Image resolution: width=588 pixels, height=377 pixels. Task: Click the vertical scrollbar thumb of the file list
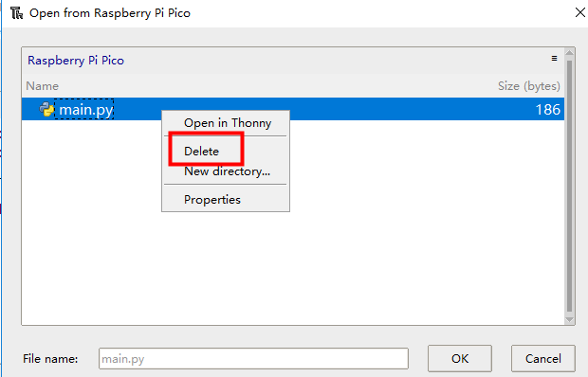(569, 186)
